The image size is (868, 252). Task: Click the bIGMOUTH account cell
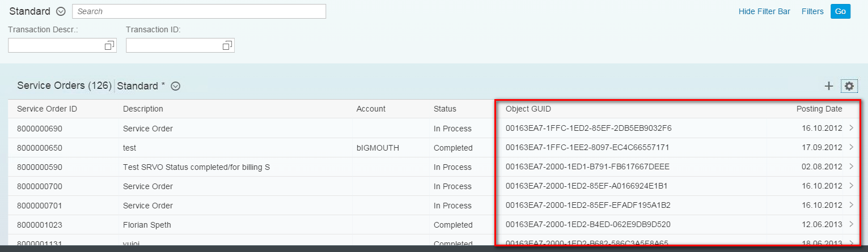(x=378, y=148)
